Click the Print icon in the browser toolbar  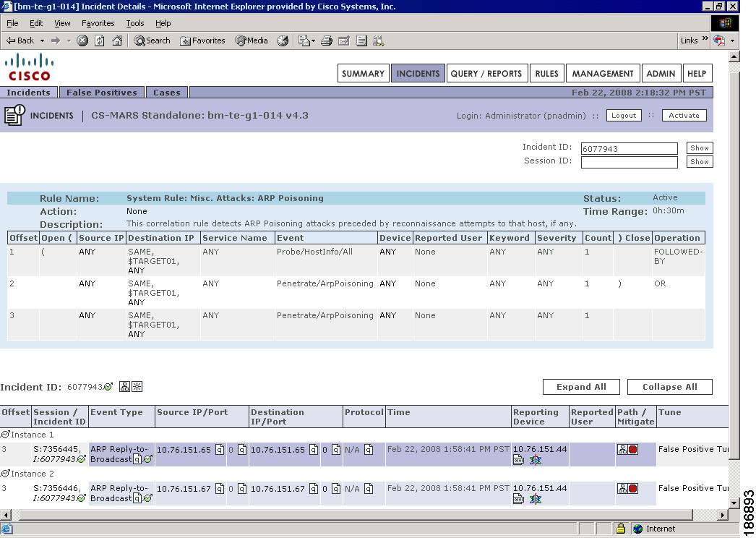point(326,40)
